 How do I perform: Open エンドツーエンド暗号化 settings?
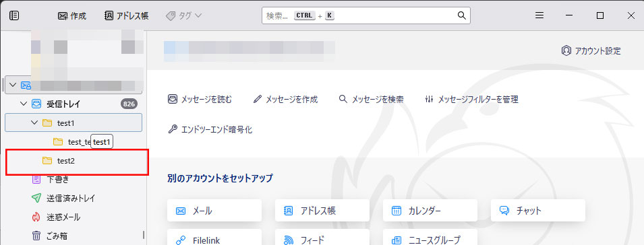tap(210, 130)
